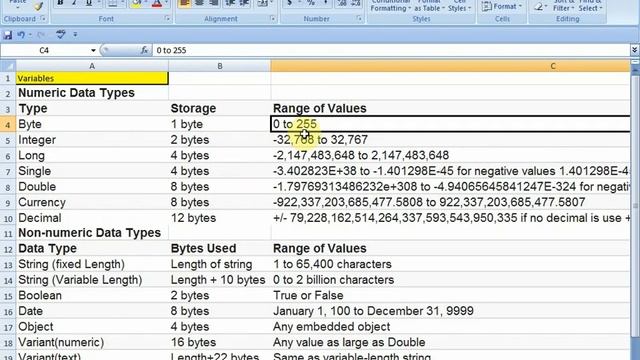This screenshot has width=640, height=360.
Task: Open the Undo history dropdown arrow
Action: pyautogui.click(x=30, y=35)
